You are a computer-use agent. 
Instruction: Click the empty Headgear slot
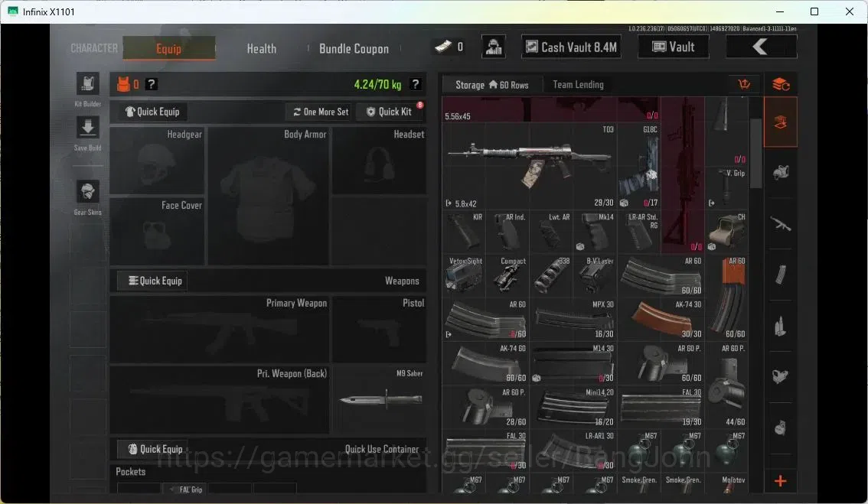tap(157, 161)
